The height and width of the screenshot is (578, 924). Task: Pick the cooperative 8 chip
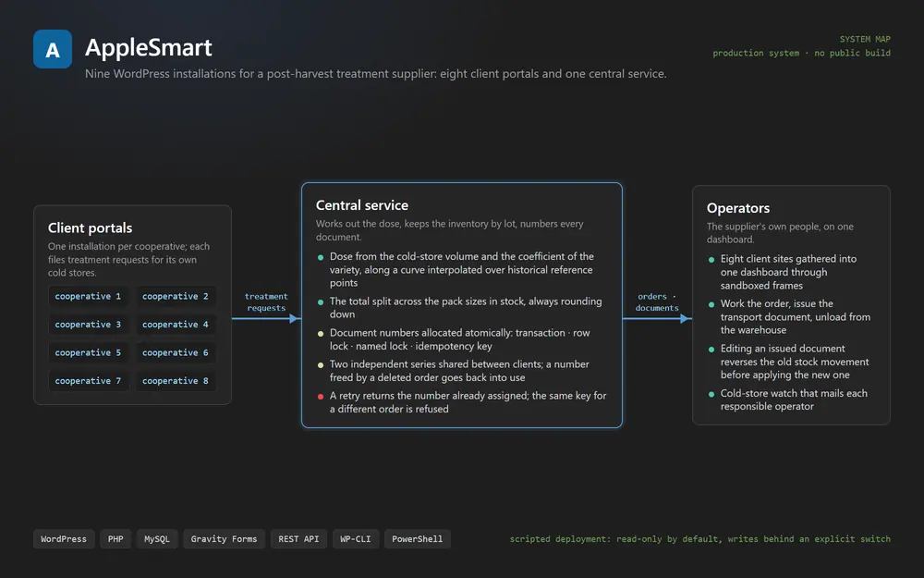pyautogui.click(x=176, y=381)
